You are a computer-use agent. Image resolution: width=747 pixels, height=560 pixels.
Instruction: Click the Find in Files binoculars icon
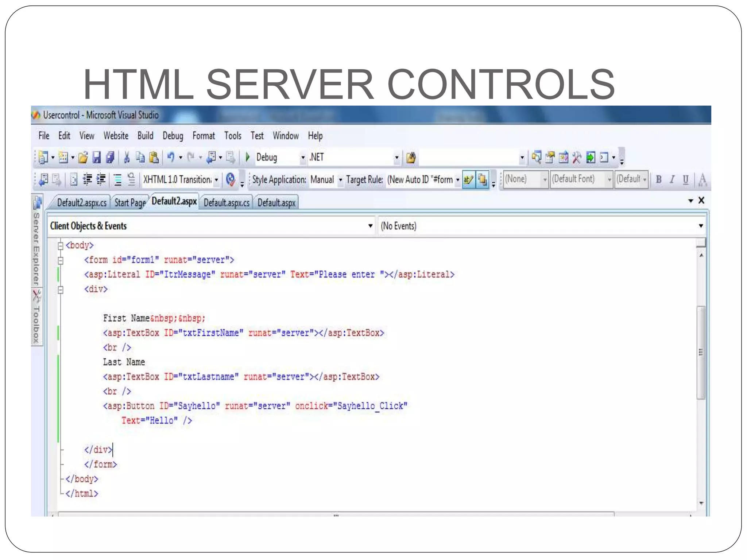pos(411,157)
